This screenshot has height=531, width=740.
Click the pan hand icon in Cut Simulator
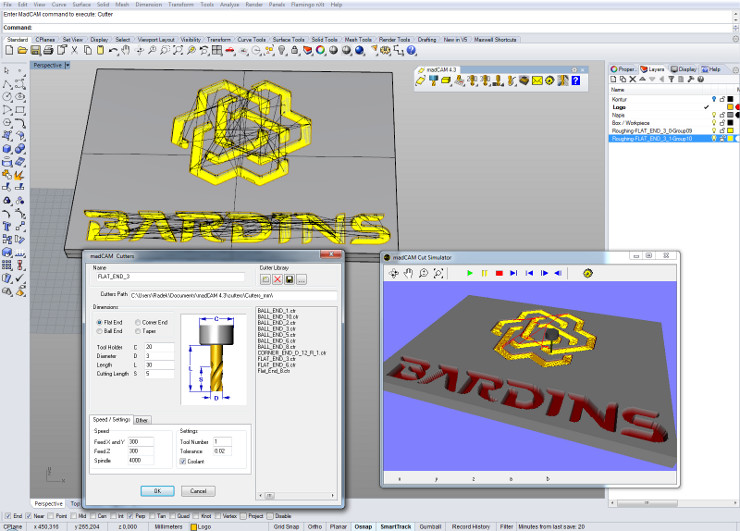click(408, 273)
